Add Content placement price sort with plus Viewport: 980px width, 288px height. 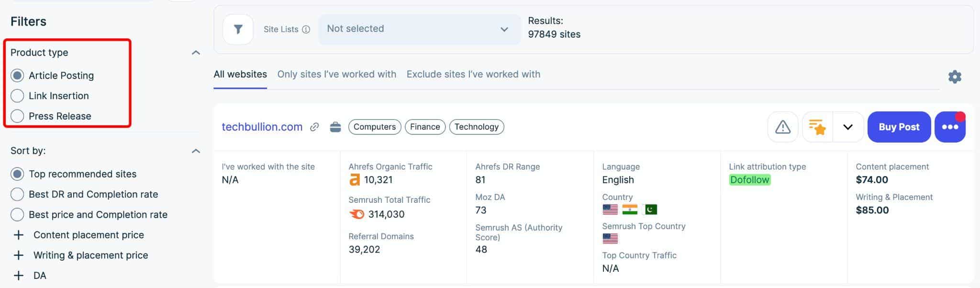point(19,235)
